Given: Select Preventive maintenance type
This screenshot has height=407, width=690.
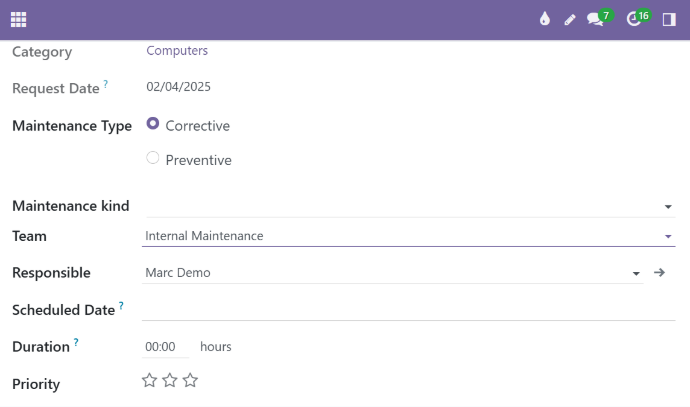Looking at the screenshot, I should [x=153, y=158].
